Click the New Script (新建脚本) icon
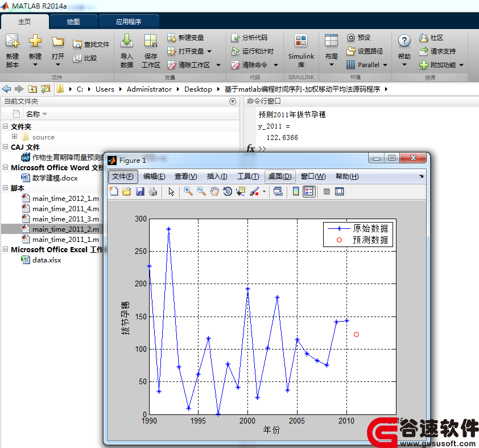Screen dimensions: 479x448 (12, 40)
